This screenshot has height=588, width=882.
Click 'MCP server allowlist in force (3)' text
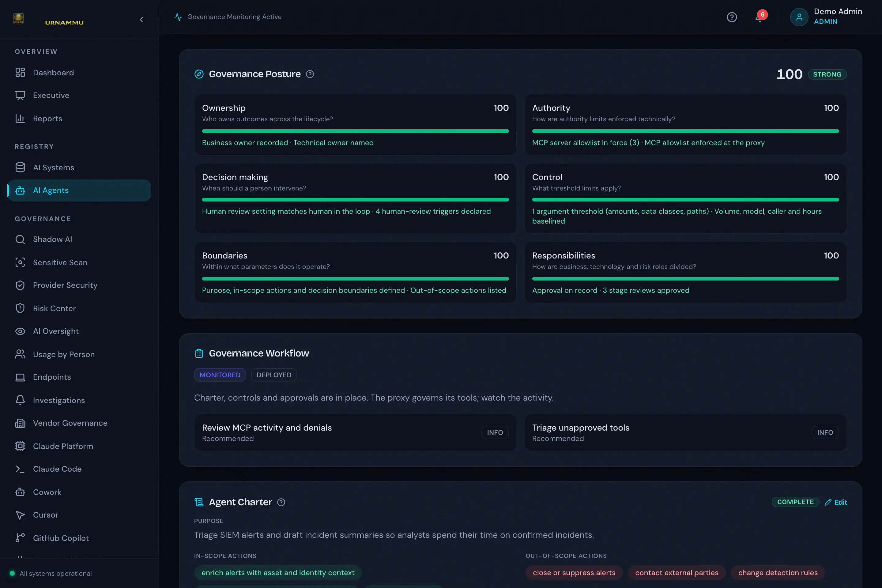click(586, 143)
